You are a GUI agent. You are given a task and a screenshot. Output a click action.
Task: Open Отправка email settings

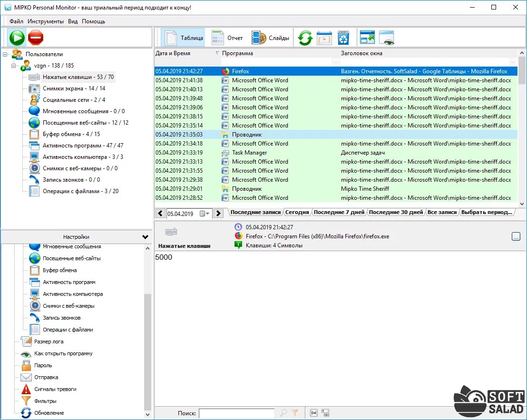(46, 377)
